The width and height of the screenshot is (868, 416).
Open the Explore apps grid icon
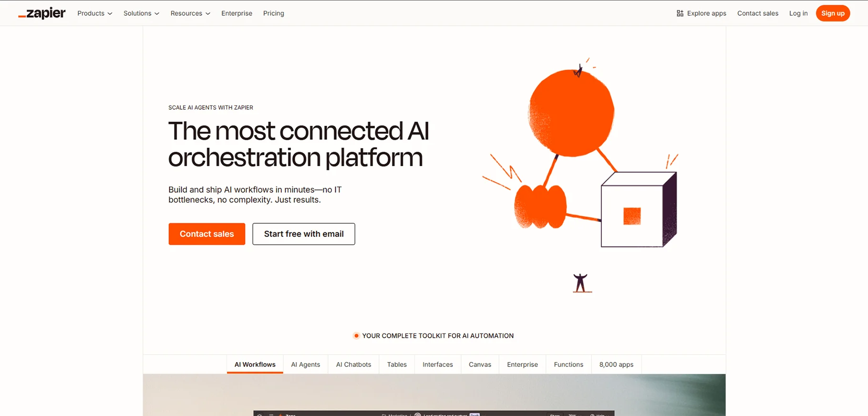tap(680, 13)
